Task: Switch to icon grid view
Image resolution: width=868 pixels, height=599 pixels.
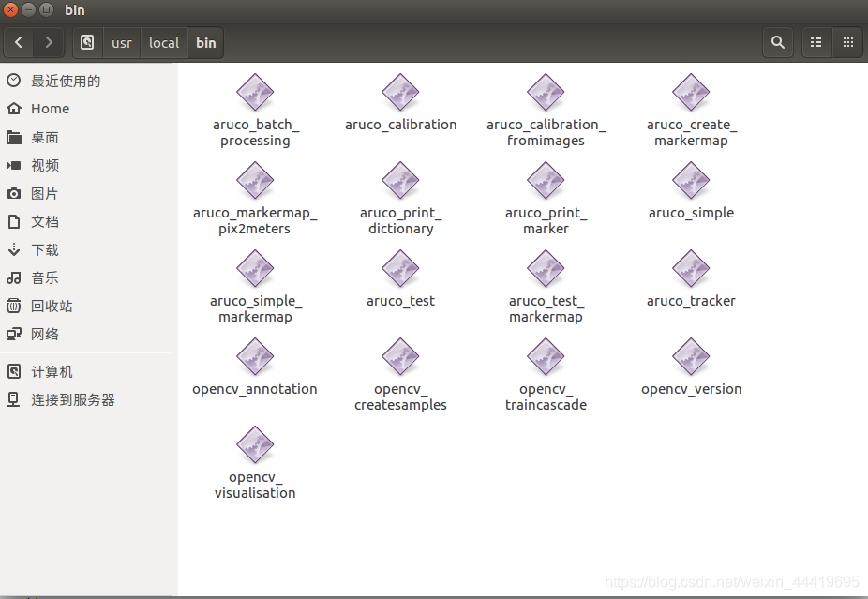Action: (x=847, y=42)
